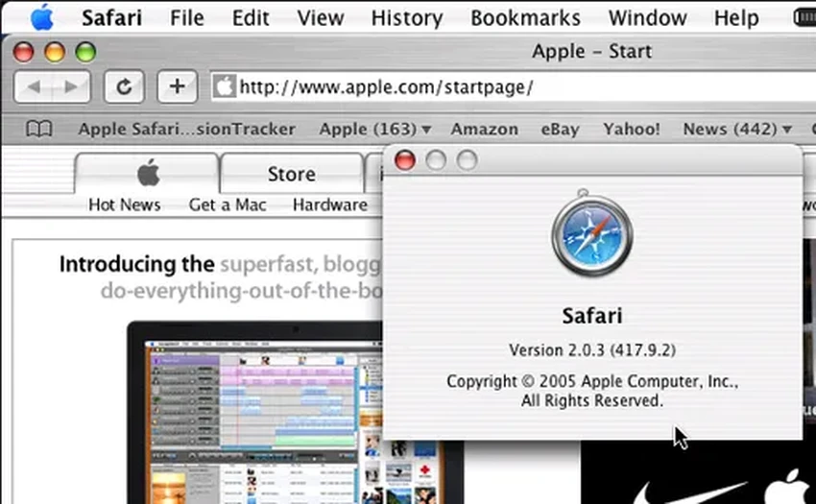Open the Safari application menu
The height and width of the screenshot is (504, 816).
click(112, 17)
